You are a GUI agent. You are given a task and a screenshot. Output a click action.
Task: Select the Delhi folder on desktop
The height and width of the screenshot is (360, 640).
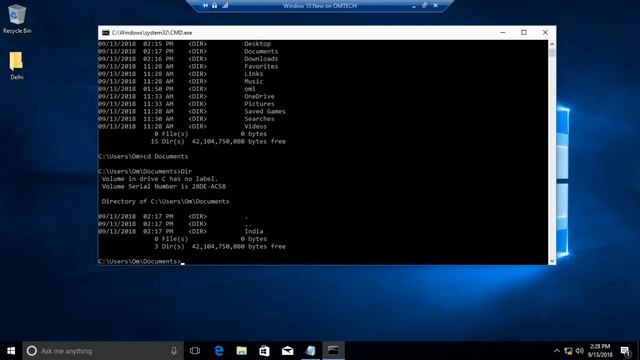click(x=17, y=65)
